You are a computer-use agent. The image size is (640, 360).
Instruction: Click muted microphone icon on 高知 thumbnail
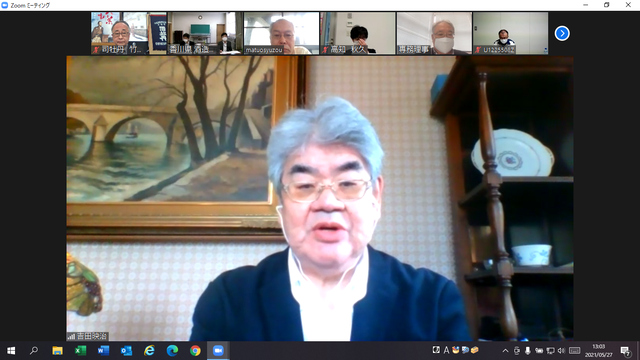[x=325, y=50]
